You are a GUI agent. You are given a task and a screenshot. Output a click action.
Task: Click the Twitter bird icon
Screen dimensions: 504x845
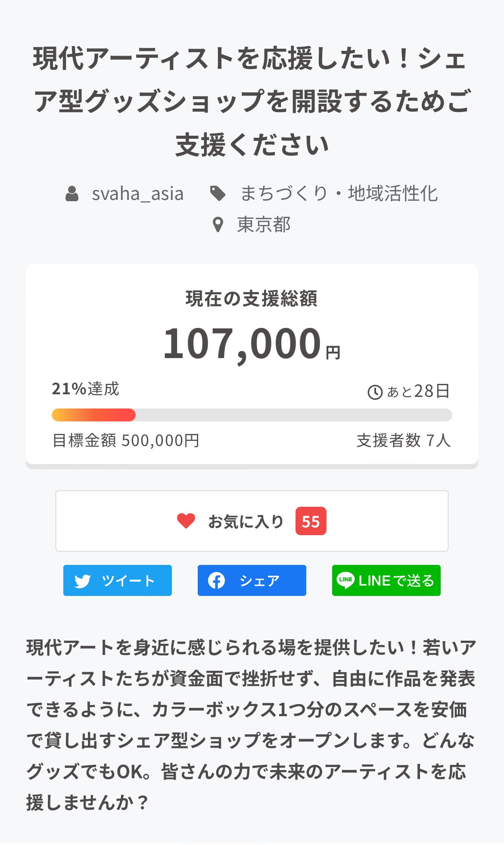point(82,581)
